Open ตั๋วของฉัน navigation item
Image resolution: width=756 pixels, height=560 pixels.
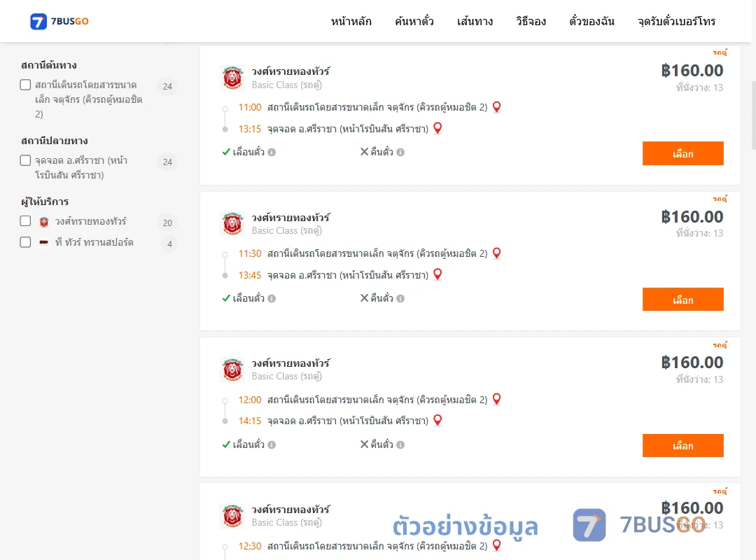tap(591, 21)
